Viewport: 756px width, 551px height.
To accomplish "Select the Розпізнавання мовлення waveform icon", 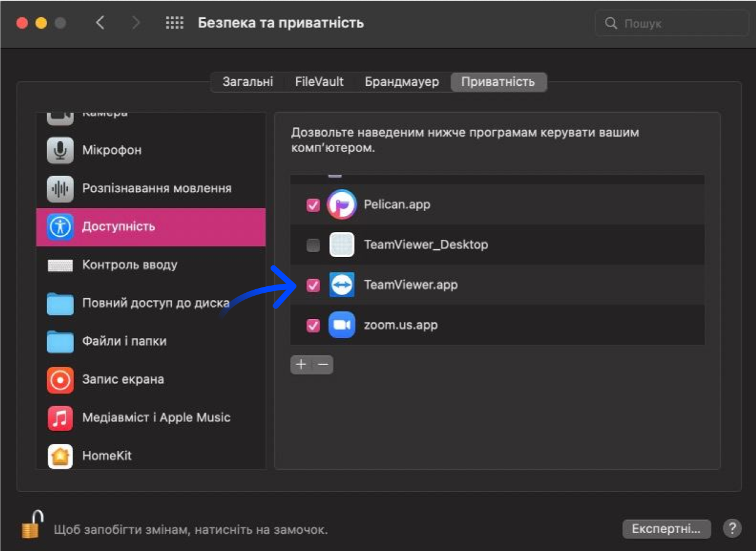I will click(x=60, y=188).
